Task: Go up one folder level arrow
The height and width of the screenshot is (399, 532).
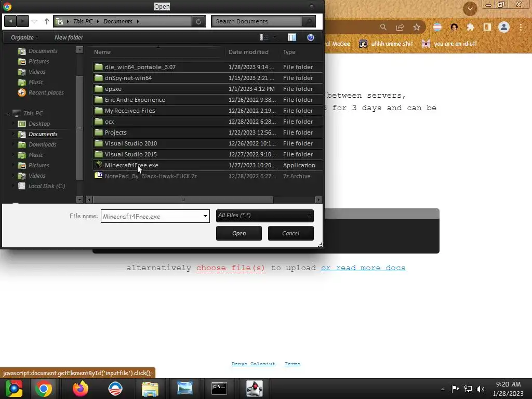Action: click(46, 21)
